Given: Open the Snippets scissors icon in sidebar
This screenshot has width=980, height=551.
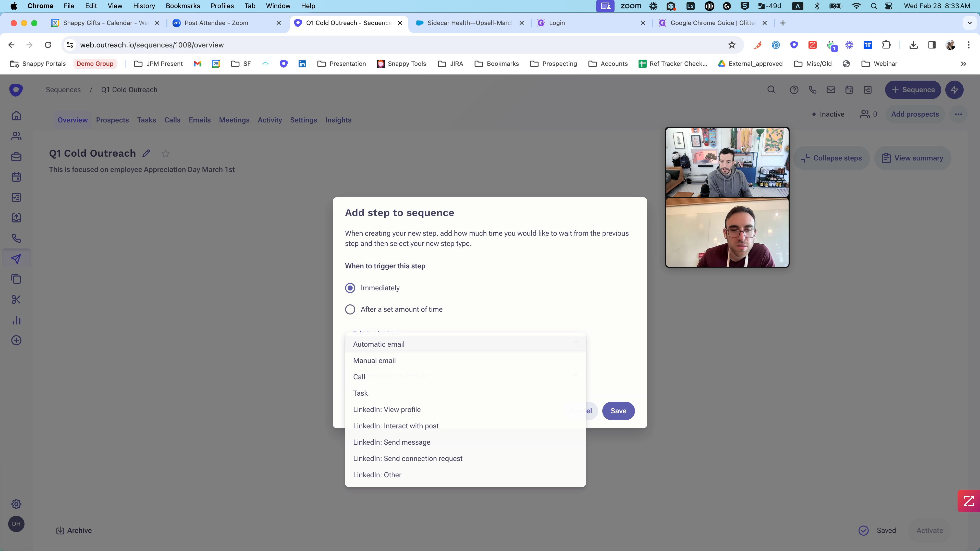Looking at the screenshot, I should point(16,300).
